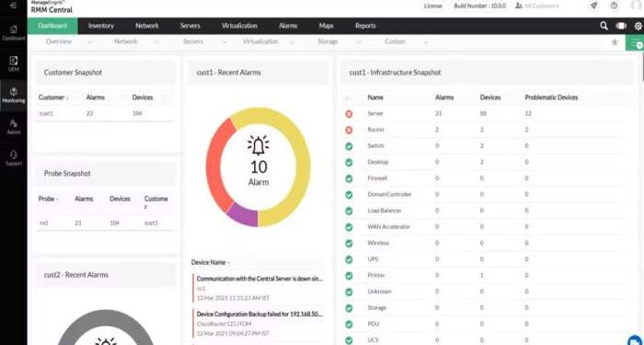Screen dimensions: 644x345
Task: Open the Maps tab
Action: click(x=326, y=26)
